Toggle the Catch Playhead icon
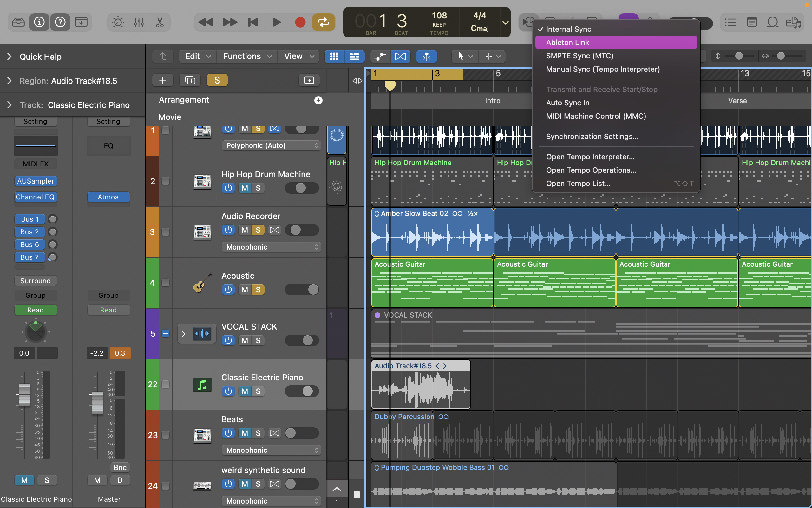The width and height of the screenshot is (812, 508). (427, 57)
